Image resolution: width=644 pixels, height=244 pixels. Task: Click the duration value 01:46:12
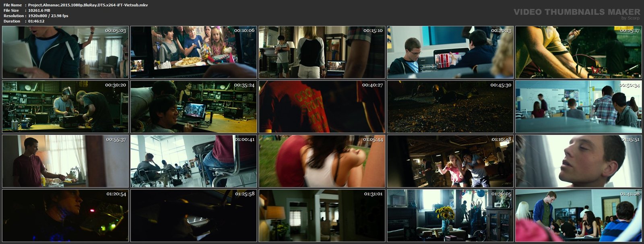tap(36, 21)
